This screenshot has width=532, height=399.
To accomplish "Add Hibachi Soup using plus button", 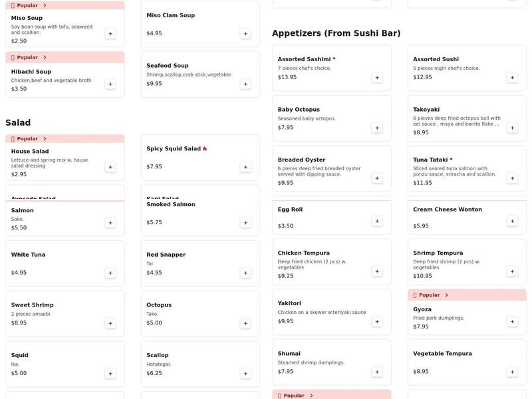I will [x=110, y=84].
